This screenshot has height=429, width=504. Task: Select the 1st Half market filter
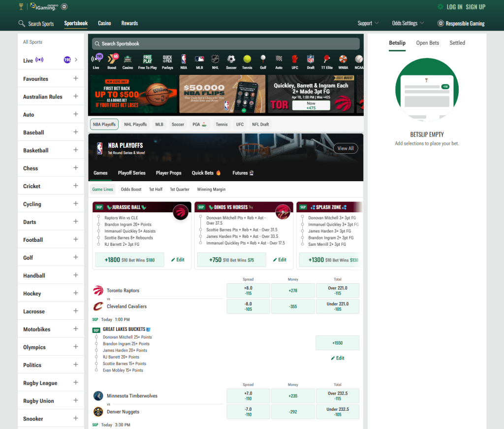[x=156, y=190]
